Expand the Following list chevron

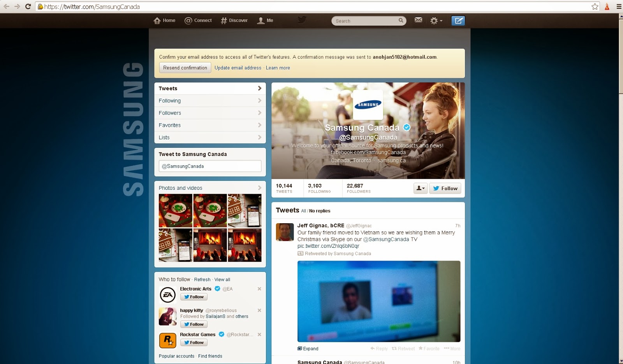tap(260, 100)
